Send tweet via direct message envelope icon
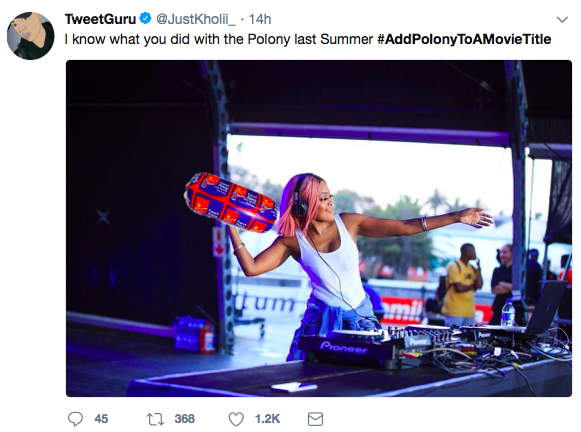The width and height of the screenshot is (581, 432). click(315, 419)
